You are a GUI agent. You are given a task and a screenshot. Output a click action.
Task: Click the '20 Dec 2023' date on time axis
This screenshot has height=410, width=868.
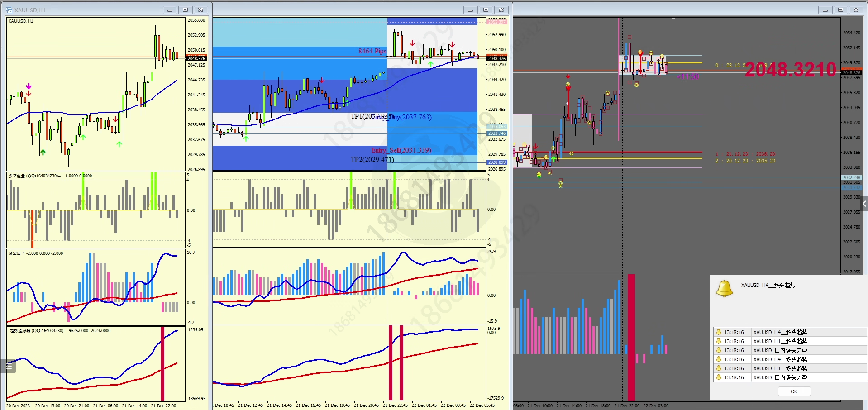18,406
